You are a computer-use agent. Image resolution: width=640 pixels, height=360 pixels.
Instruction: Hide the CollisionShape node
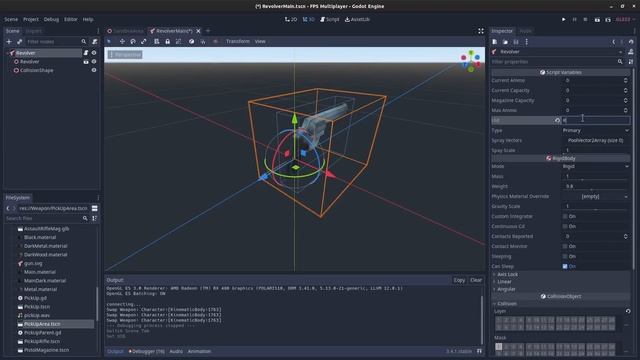(94, 70)
